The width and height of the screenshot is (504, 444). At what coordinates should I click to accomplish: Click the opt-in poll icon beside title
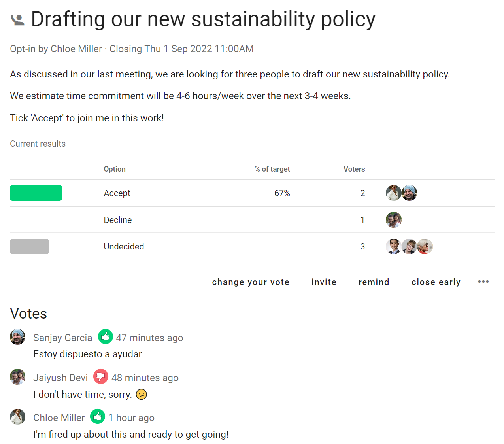[17, 20]
